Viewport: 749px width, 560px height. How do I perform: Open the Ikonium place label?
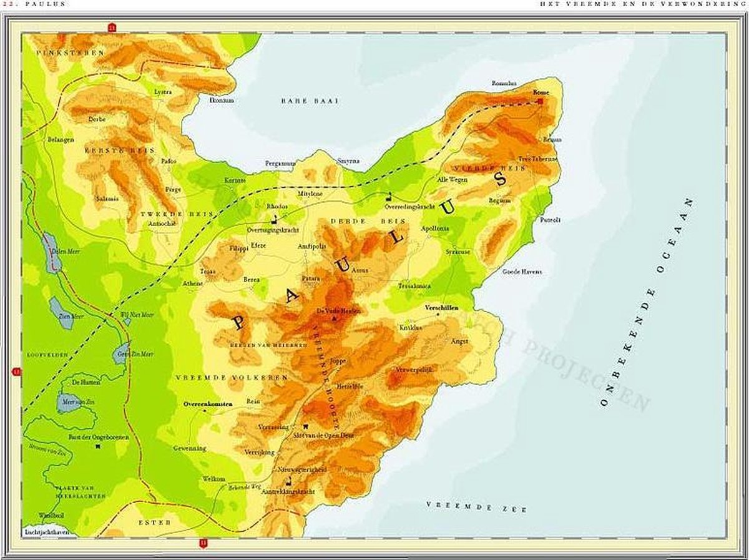point(222,100)
